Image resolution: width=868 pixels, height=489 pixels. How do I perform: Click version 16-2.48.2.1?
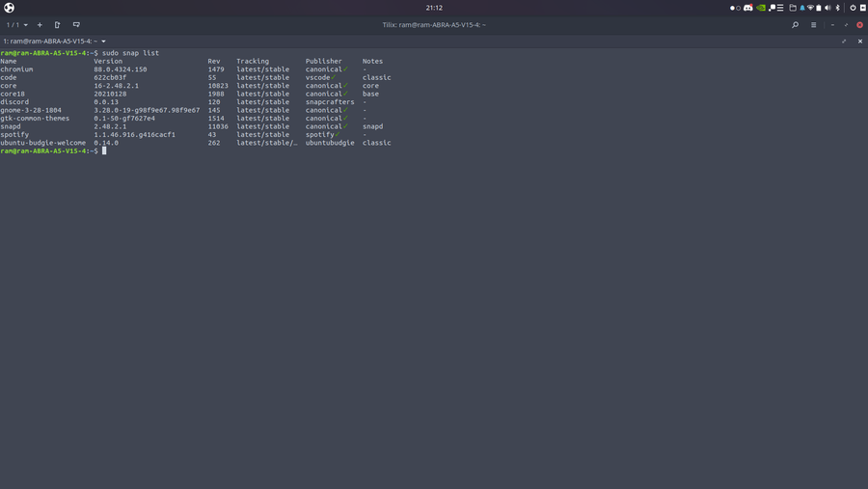point(117,86)
